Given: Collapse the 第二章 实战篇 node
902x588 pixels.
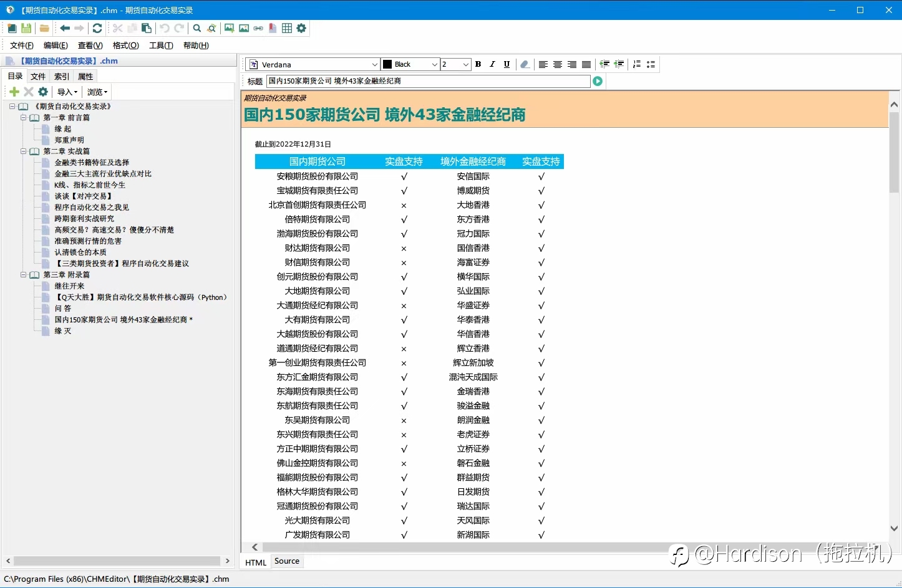Looking at the screenshot, I should pyautogui.click(x=24, y=152).
